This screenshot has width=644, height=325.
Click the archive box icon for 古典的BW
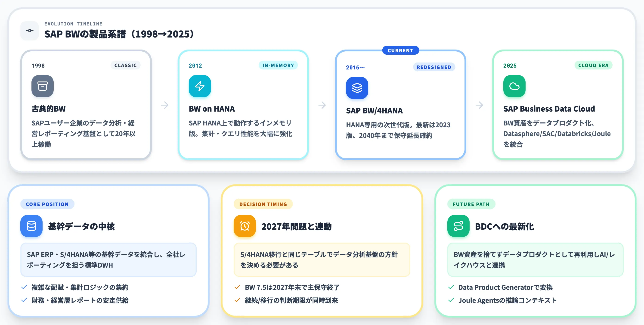(x=43, y=86)
